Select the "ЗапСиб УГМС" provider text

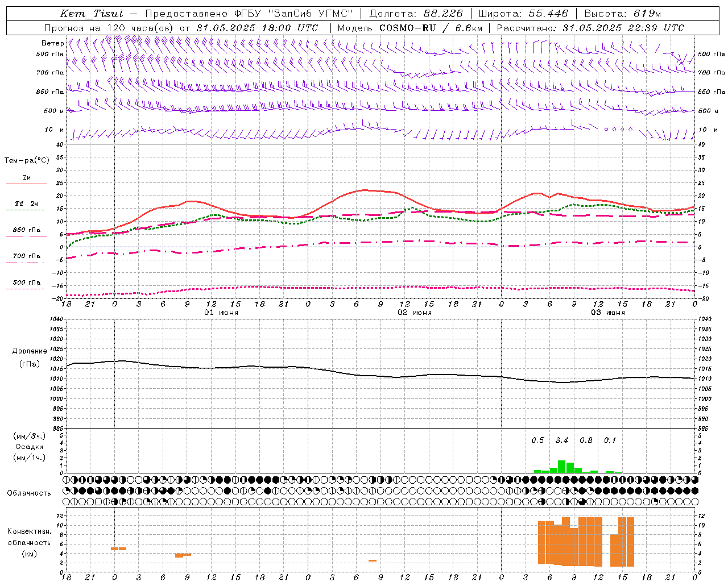point(310,14)
